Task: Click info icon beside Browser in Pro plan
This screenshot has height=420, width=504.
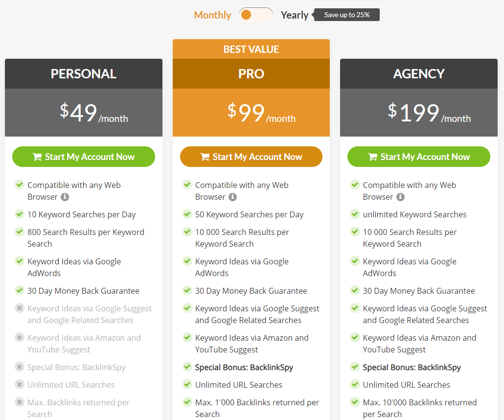Action: pyautogui.click(x=232, y=197)
